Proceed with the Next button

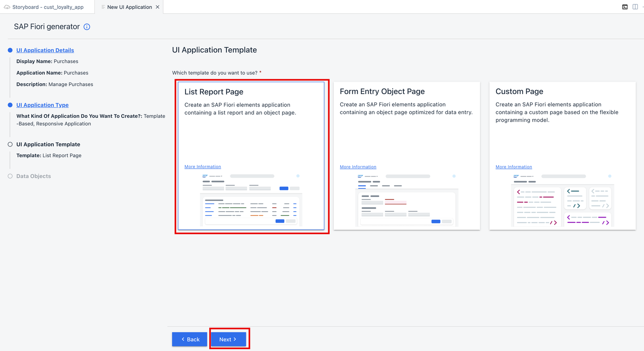coord(228,339)
